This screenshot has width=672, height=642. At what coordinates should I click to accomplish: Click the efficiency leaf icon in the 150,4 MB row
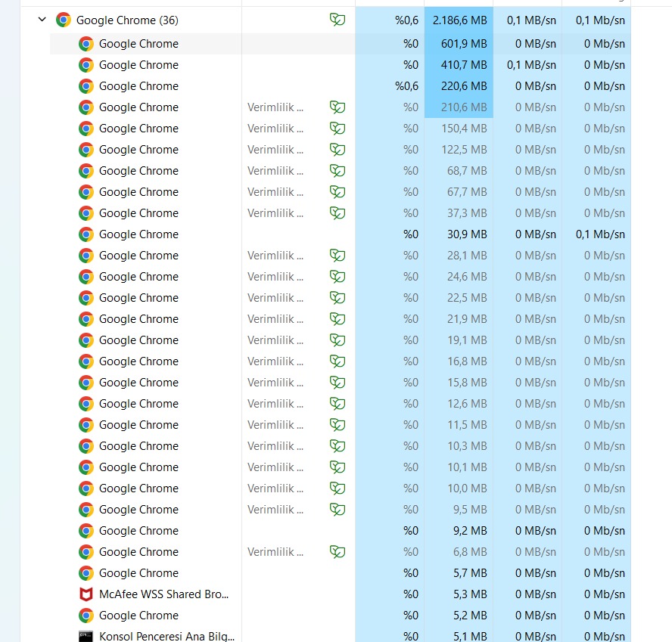pyautogui.click(x=338, y=129)
